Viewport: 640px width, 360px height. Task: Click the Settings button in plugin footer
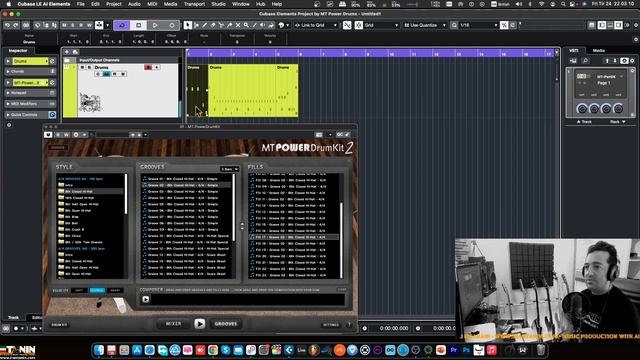(331, 325)
